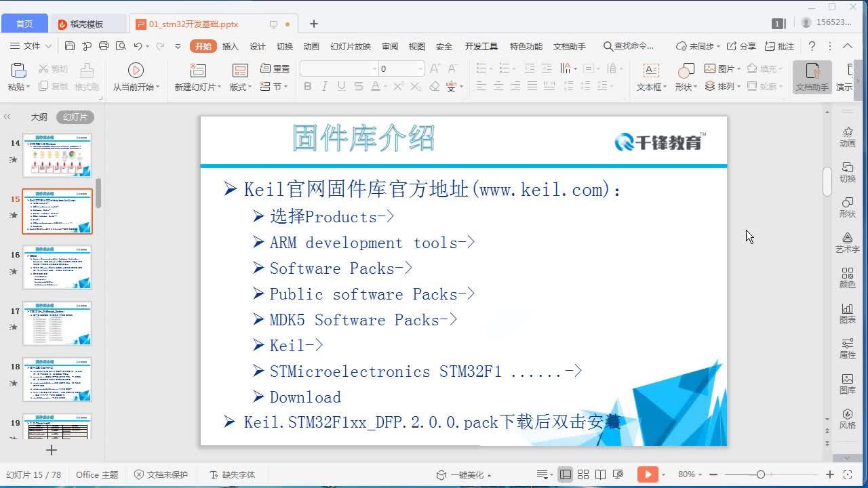Click the Help question mark icon
This screenshot has height=488, width=868.
point(812,46)
